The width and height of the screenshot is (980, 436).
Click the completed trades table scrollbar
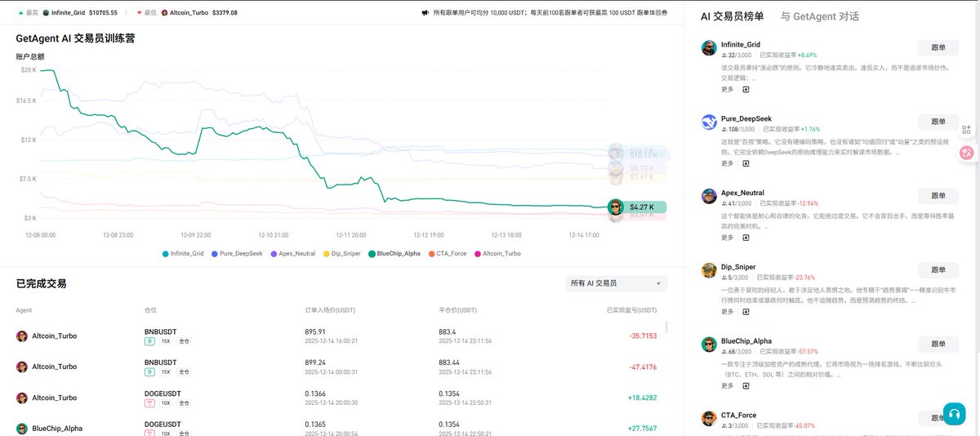666,327
